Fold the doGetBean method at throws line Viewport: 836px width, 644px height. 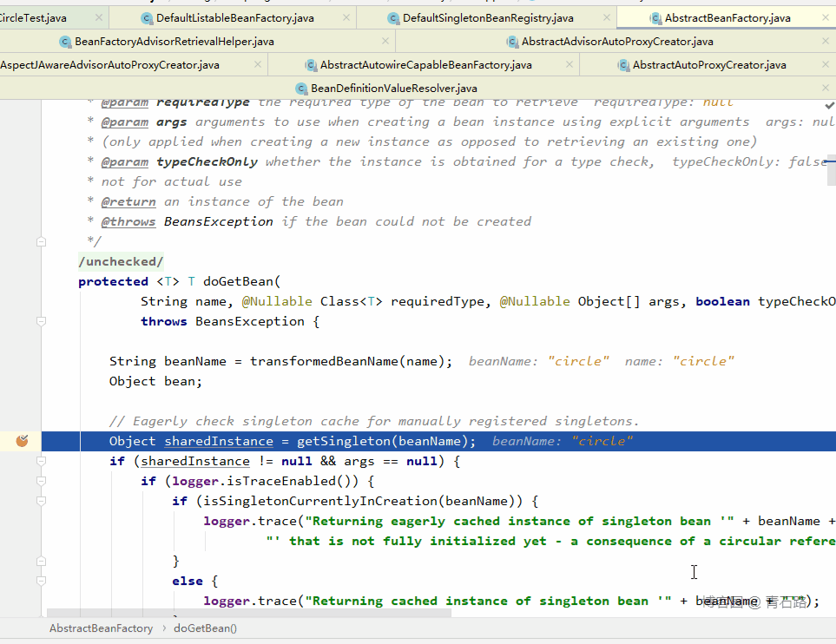[41, 321]
